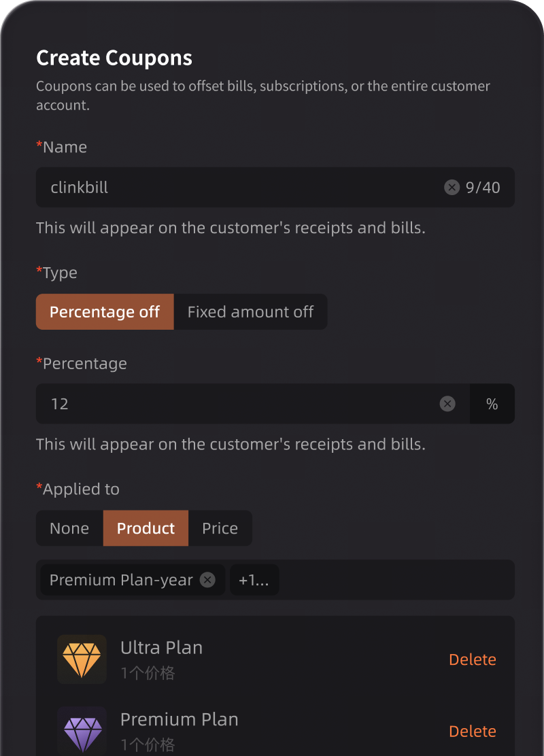Click into the coupon Name input
Viewport: 544px width, 756px height.
tap(238, 188)
